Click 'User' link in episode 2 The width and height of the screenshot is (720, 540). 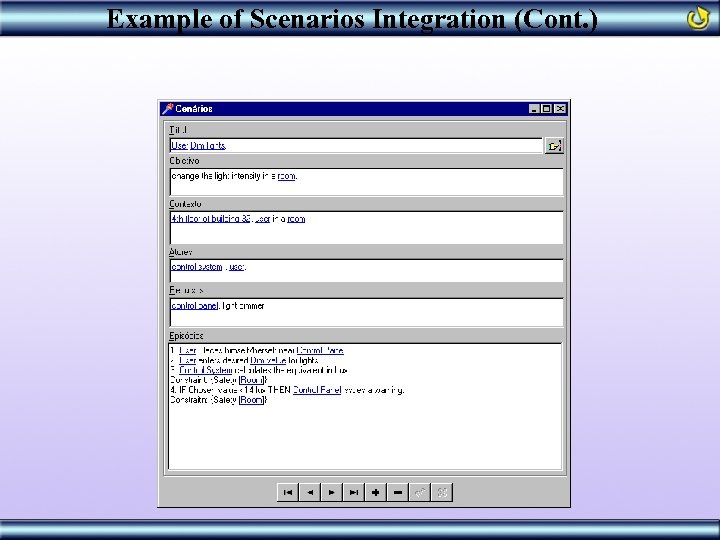(187, 360)
